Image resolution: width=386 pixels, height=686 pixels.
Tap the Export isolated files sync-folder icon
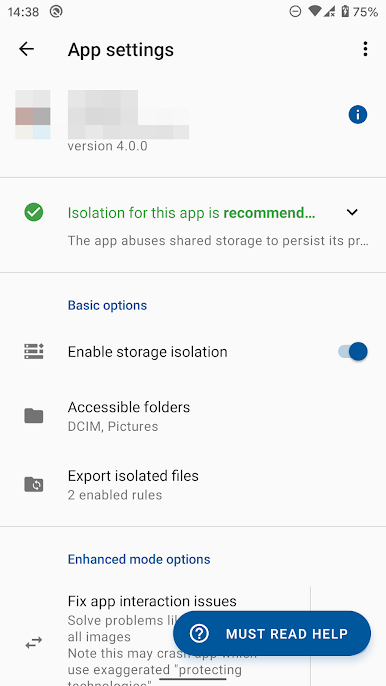coord(34,484)
